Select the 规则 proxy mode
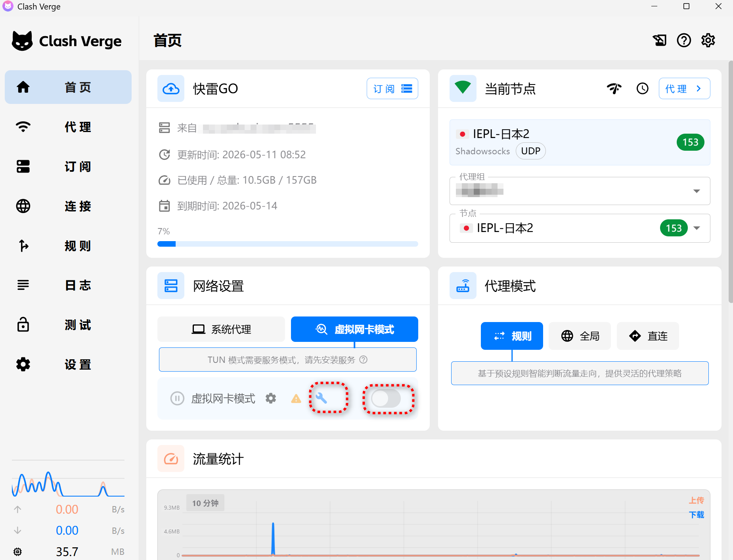Screen dimensions: 733x560 point(512,336)
